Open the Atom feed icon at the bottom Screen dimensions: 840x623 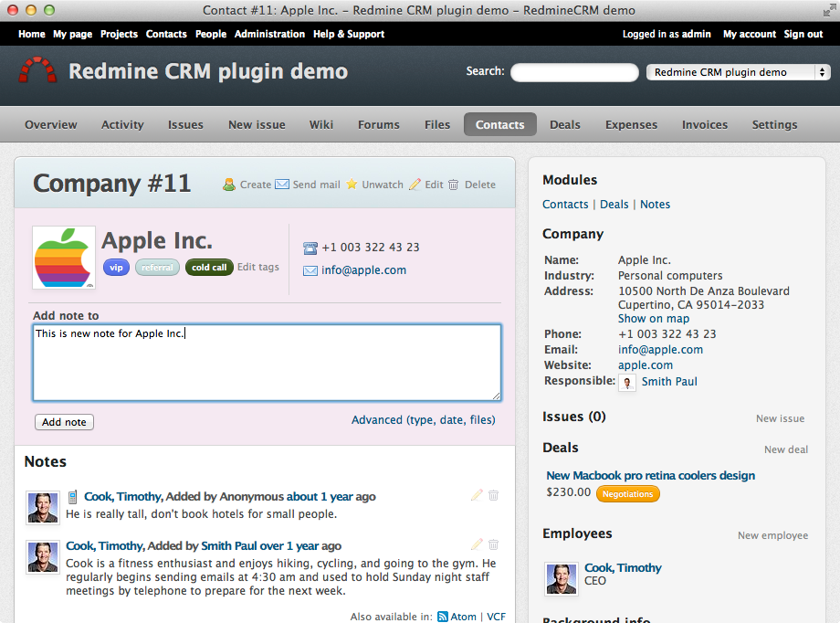[x=441, y=617]
